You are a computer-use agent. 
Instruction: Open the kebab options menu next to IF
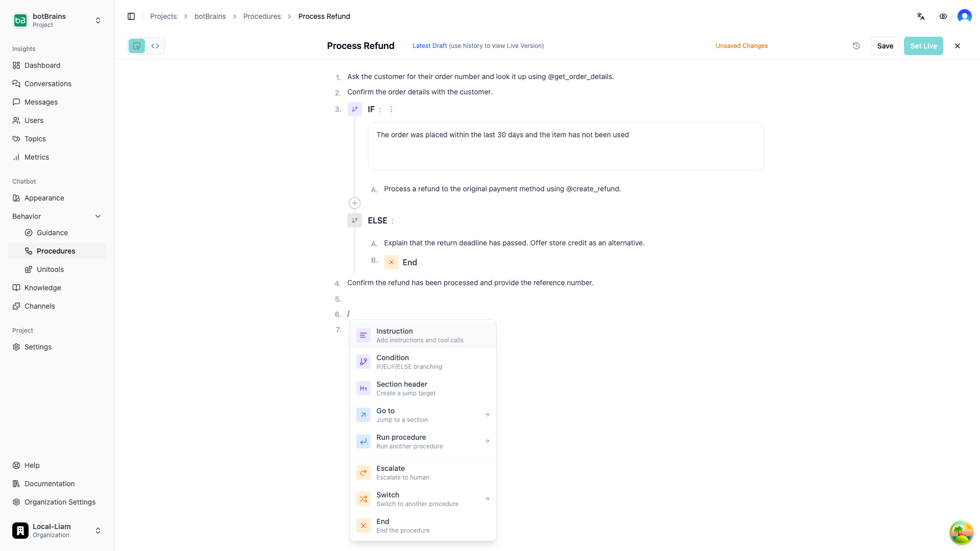(391, 109)
